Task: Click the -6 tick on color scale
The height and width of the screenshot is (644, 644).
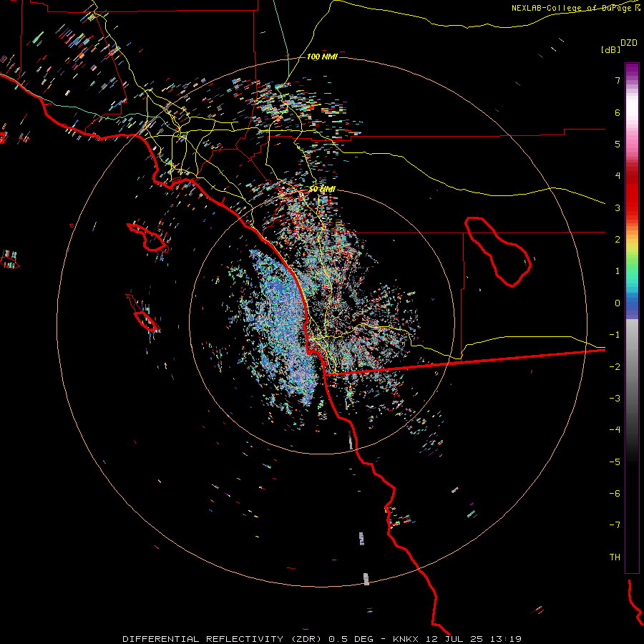Action: 615,494
